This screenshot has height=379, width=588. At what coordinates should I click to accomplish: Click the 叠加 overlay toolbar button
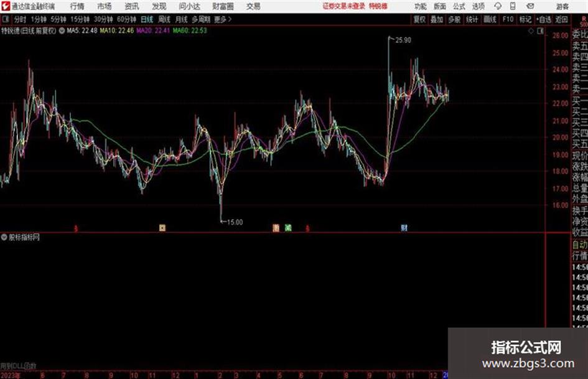(437, 19)
